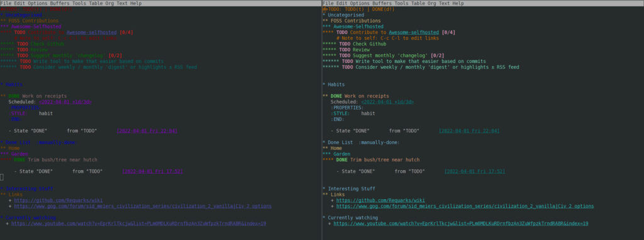
Task: Open the Options menu in the right window
Action: click(360, 3)
